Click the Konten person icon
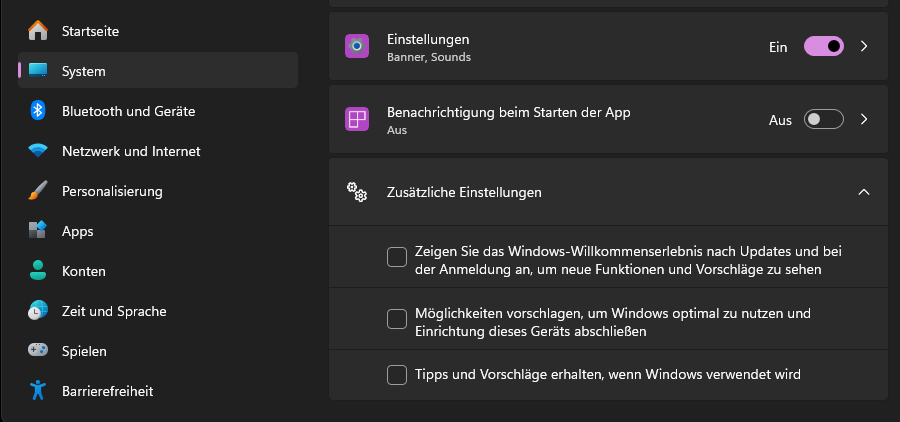900x422 pixels. [38, 271]
